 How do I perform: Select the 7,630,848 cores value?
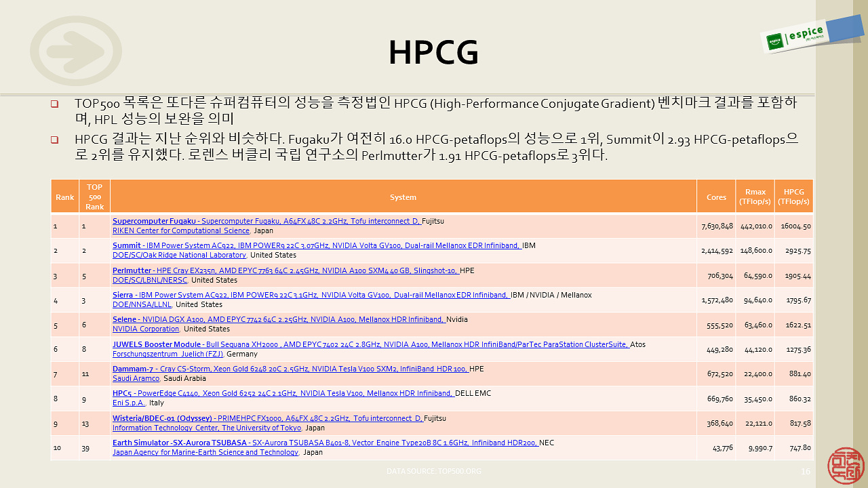pyautogui.click(x=717, y=226)
